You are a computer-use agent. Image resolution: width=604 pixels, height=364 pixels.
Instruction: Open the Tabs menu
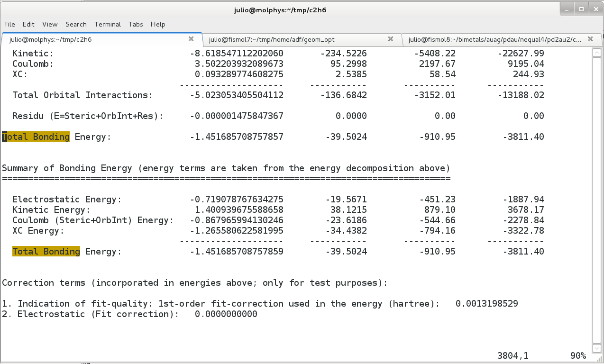point(136,24)
